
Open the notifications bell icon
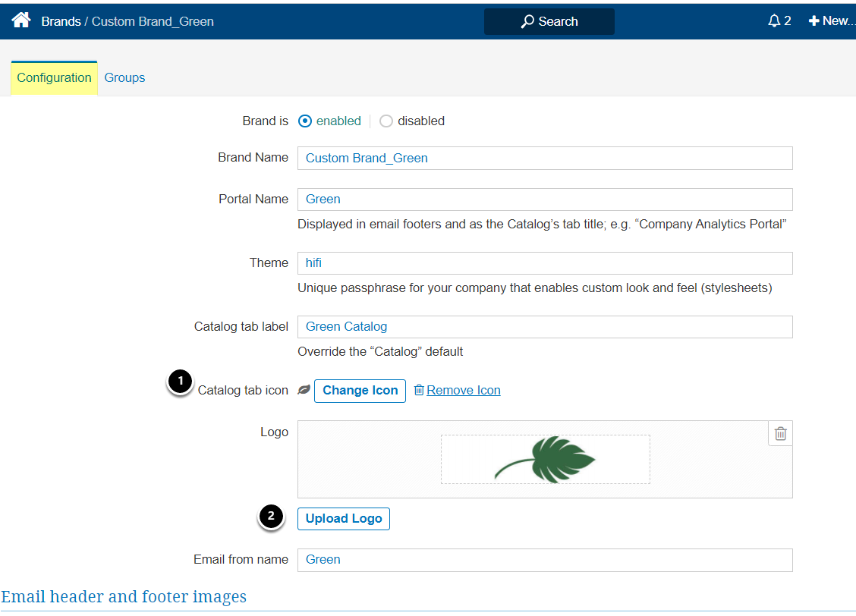774,21
